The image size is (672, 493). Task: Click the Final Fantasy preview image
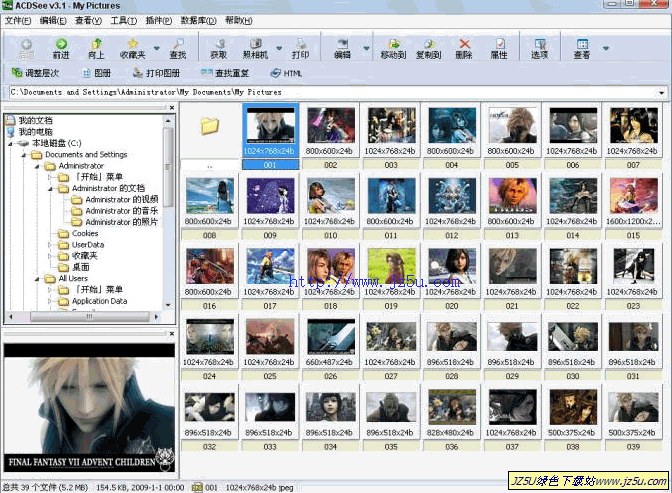click(89, 408)
